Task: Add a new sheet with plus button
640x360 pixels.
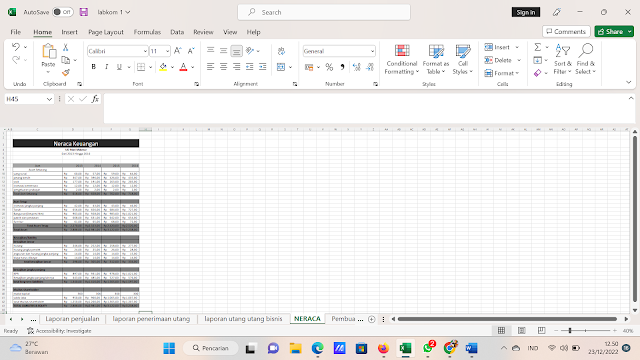Action: pos(371,319)
